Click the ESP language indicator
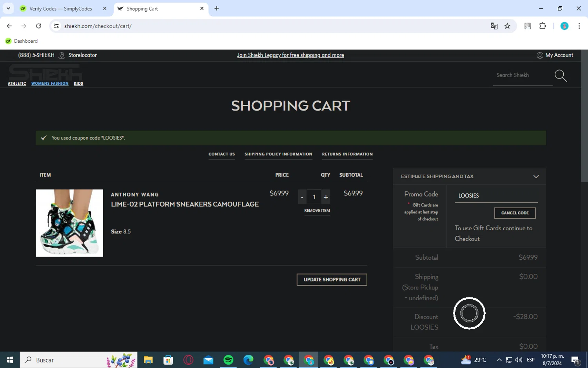 tap(531, 360)
